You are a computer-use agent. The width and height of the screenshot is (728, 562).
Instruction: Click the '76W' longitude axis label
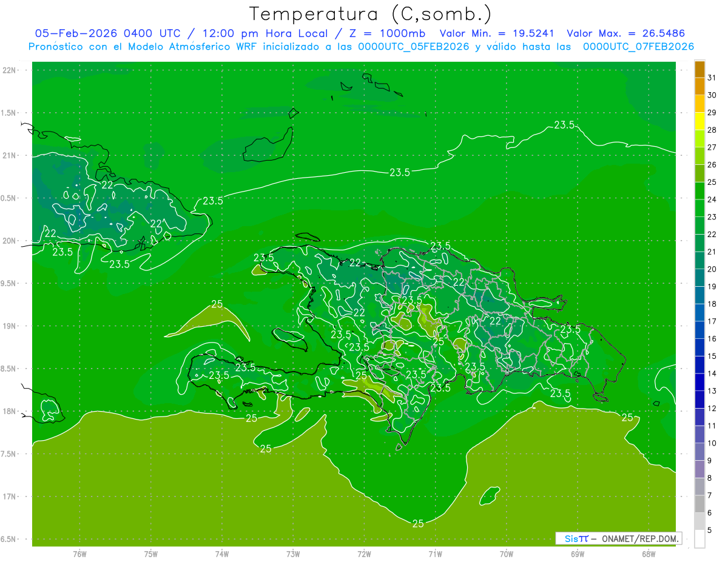79,554
